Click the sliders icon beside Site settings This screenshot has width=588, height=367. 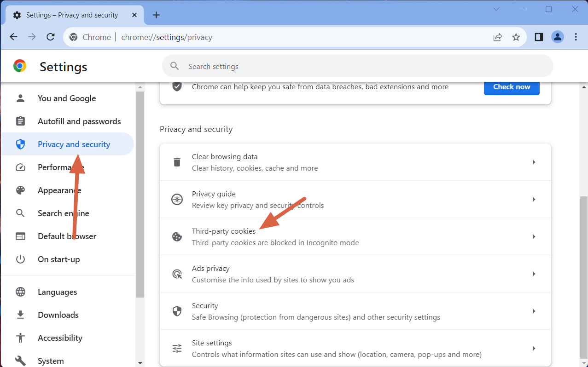pos(177,348)
